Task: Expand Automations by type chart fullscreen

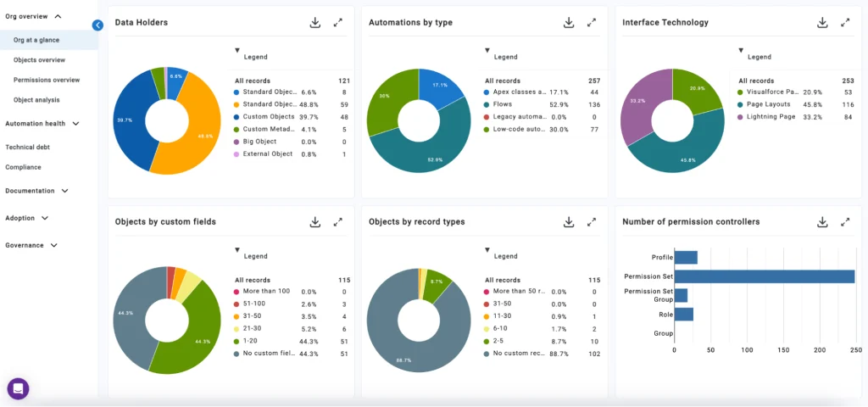Action: coord(592,23)
